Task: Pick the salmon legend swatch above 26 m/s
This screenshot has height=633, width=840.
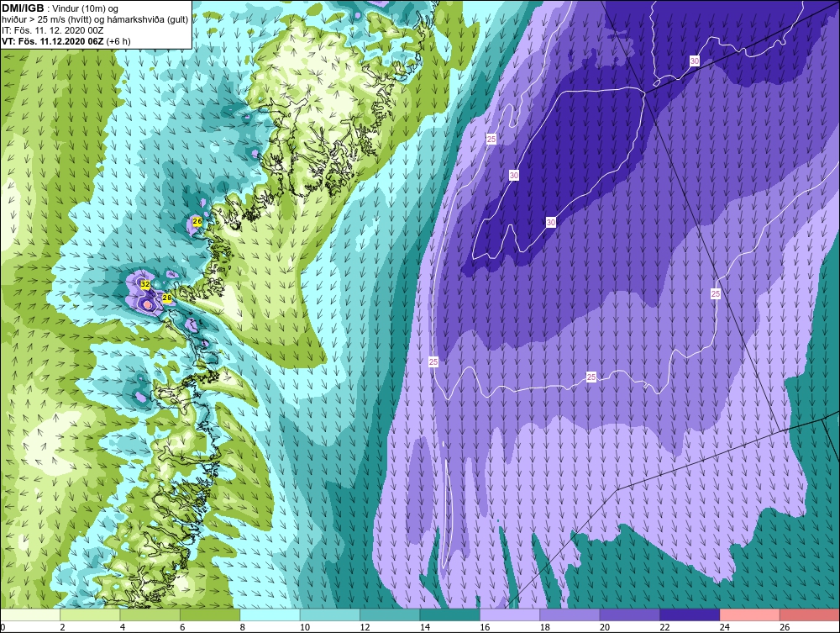Action: coord(810,615)
